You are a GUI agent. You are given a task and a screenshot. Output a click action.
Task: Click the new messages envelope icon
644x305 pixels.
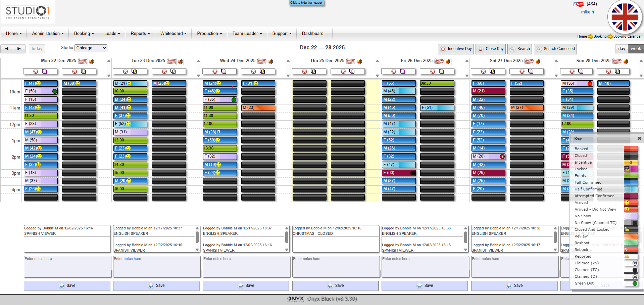(579, 4)
